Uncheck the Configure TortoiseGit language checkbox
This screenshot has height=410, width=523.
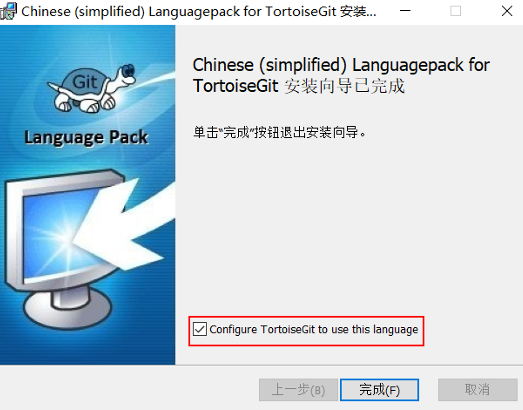(x=200, y=329)
